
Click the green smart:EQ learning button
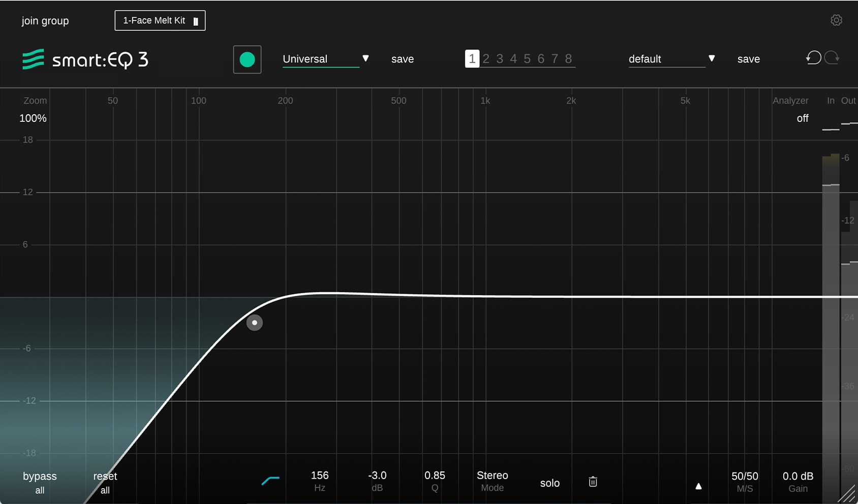247,59
